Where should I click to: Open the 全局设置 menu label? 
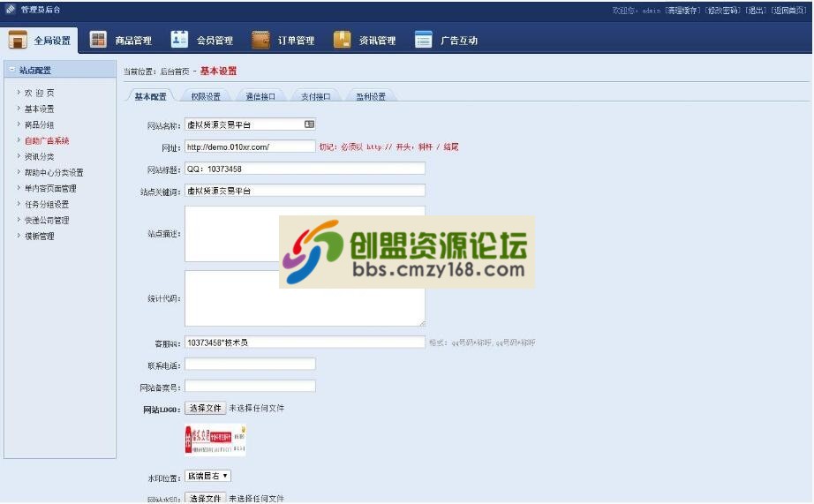(52, 41)
